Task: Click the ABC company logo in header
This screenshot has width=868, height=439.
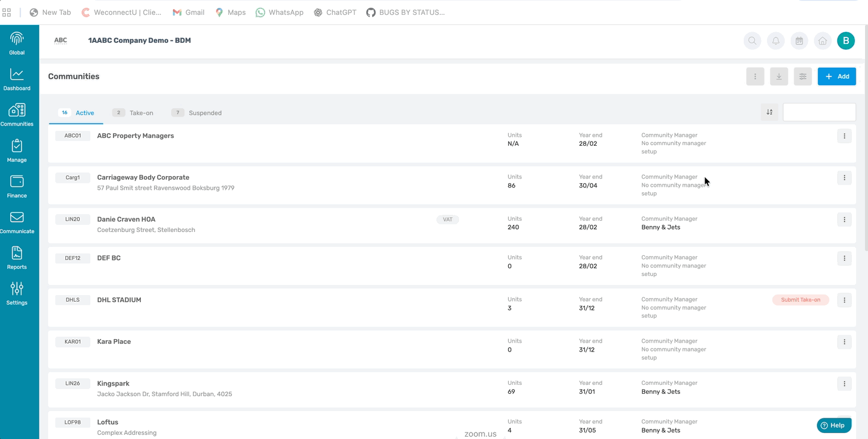Action: coord(61,40)
